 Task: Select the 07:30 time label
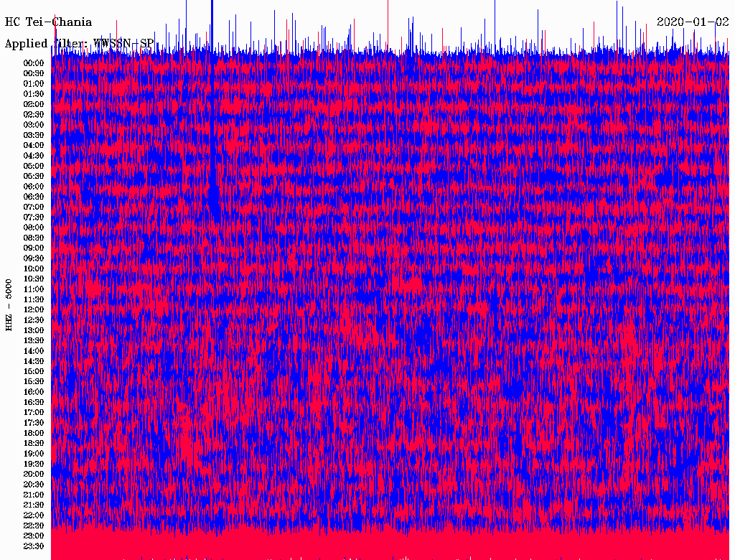(34, 218)
